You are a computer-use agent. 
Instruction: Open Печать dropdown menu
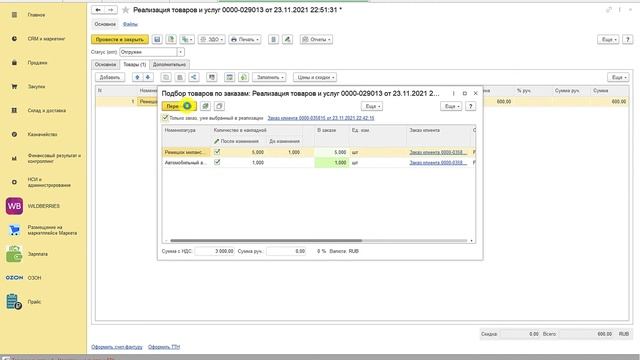[x=244, y=40]
